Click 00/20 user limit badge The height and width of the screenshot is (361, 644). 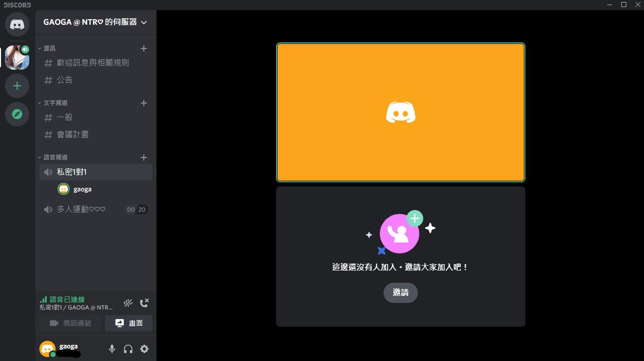(136, 210)
